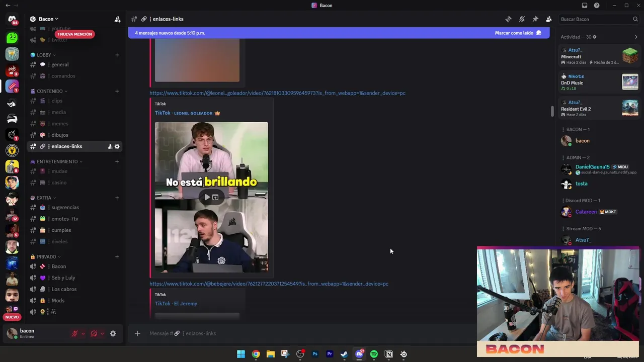Open microphone options dropdown arrow

pyautogui.click(x=83, y=333)
